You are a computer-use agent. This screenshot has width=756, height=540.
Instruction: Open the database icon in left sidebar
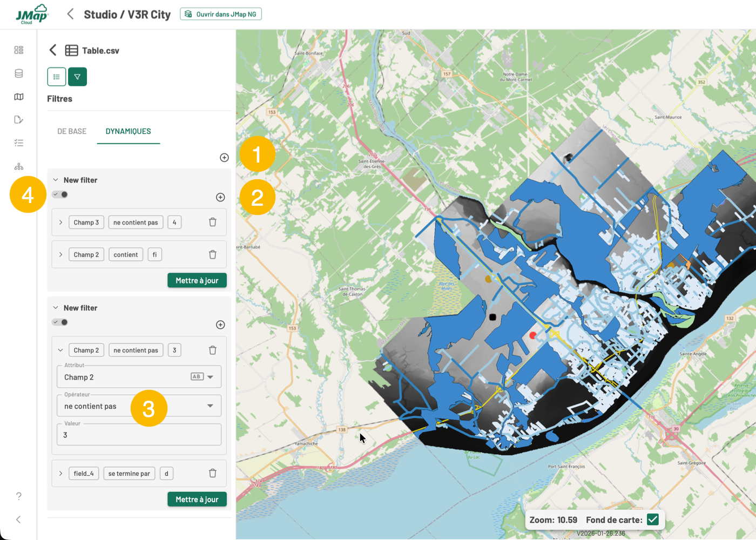pos(19,73)
